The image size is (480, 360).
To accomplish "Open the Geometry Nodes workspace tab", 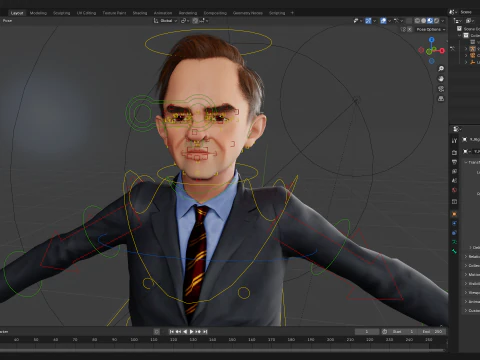I will pos(248,13).
